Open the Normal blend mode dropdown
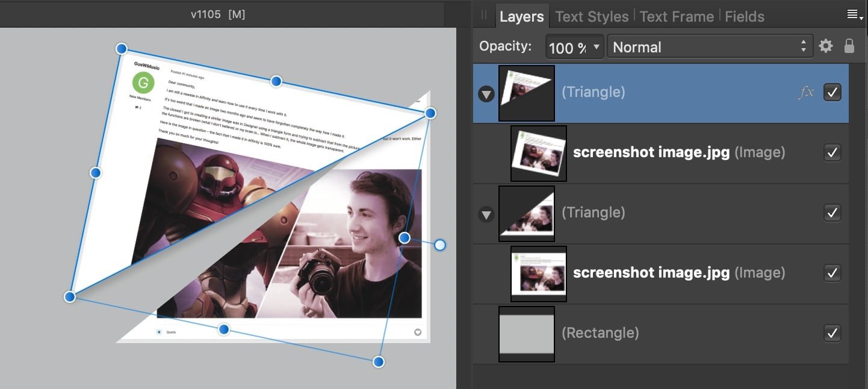 click(710, 47)
